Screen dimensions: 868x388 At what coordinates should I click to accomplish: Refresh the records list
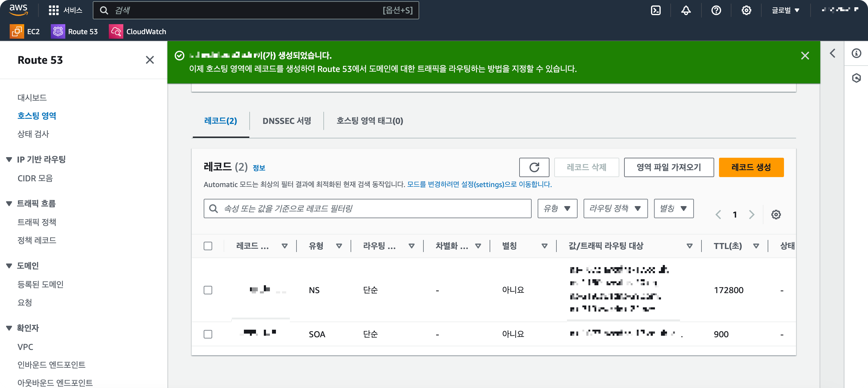[x=534, y=167]
